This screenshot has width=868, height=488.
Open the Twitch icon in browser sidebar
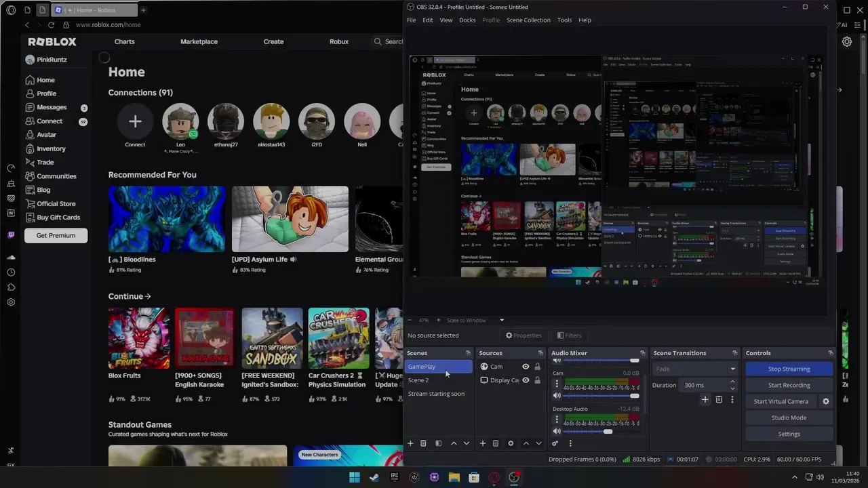click(11, 235)
